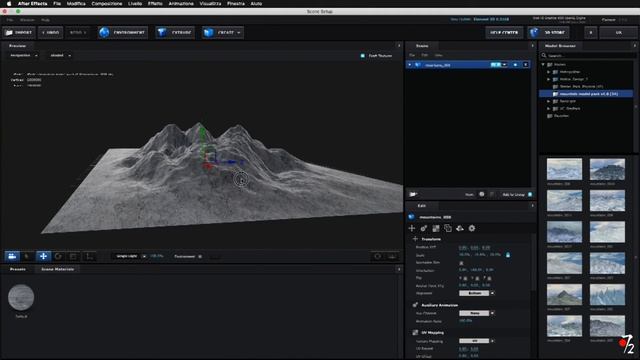Viewport: 640px width, 360px height.
Task: Open the CREATE dropdown button
Action: [222, 32]
